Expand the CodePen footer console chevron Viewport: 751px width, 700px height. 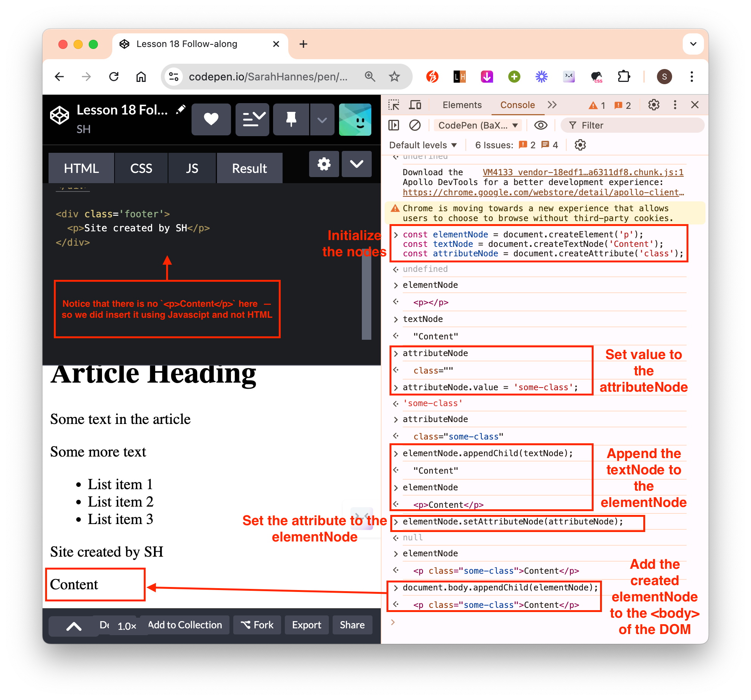(x=74, y=626)
